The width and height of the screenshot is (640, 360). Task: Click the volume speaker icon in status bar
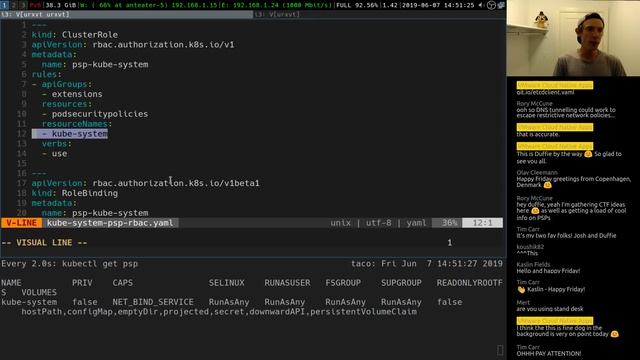(x=481, y=5)
